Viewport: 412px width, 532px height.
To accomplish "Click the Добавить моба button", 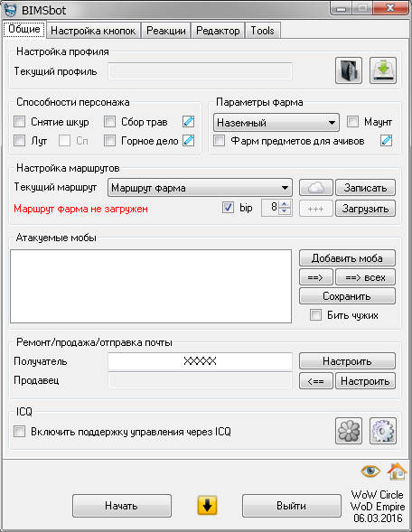I will point(347,258).
